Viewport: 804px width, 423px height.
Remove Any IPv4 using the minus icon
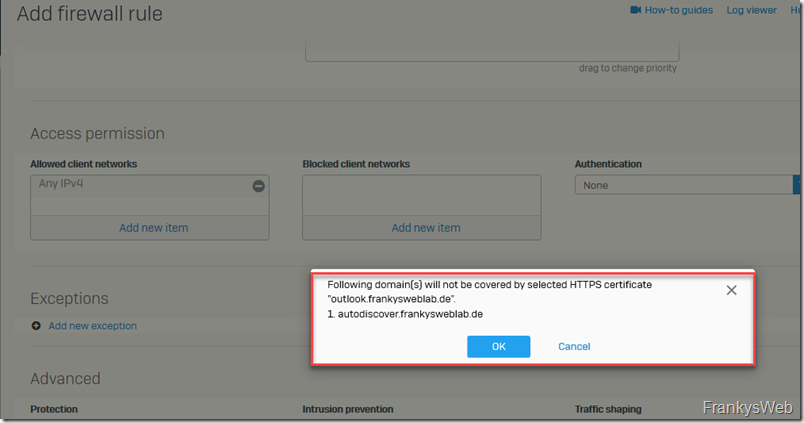[258, 186]
